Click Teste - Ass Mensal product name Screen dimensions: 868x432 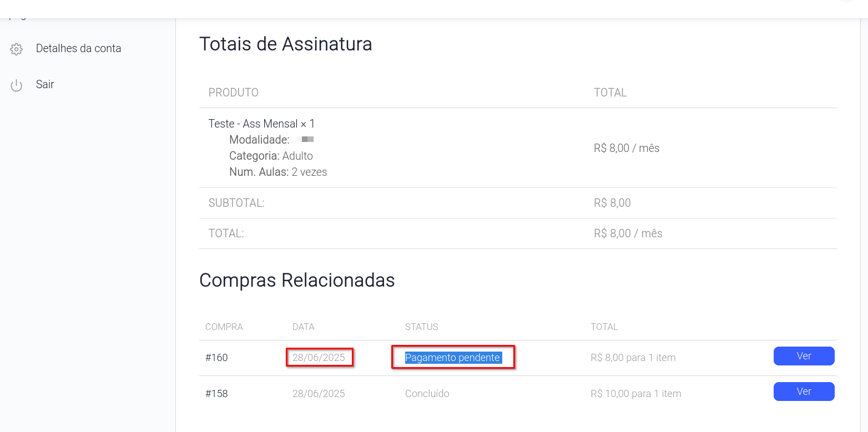253,124
